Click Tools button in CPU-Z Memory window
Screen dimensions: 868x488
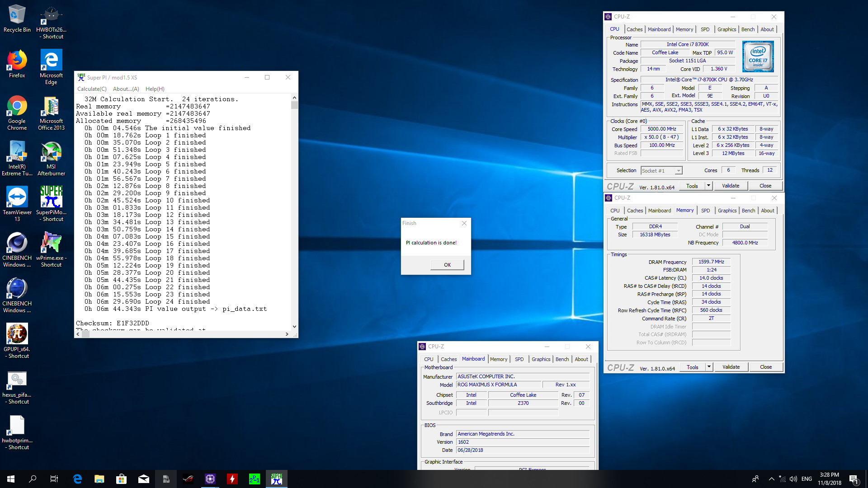692,367
